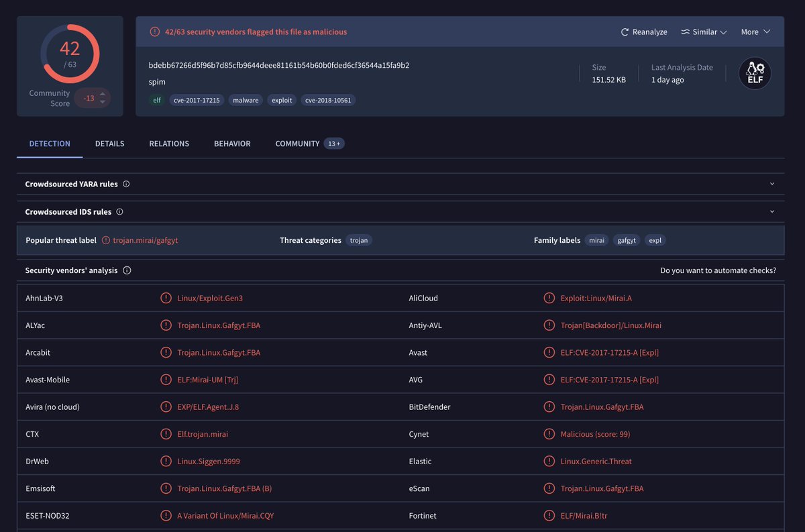Click the 42 of 63 detection score circle
This screenshot has width=805, height=532.
tap(70, 54)
